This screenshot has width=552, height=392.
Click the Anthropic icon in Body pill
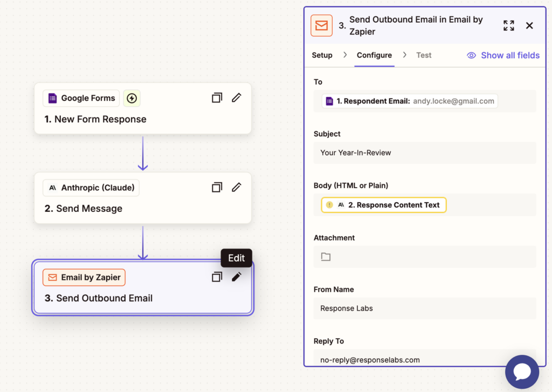341,205
